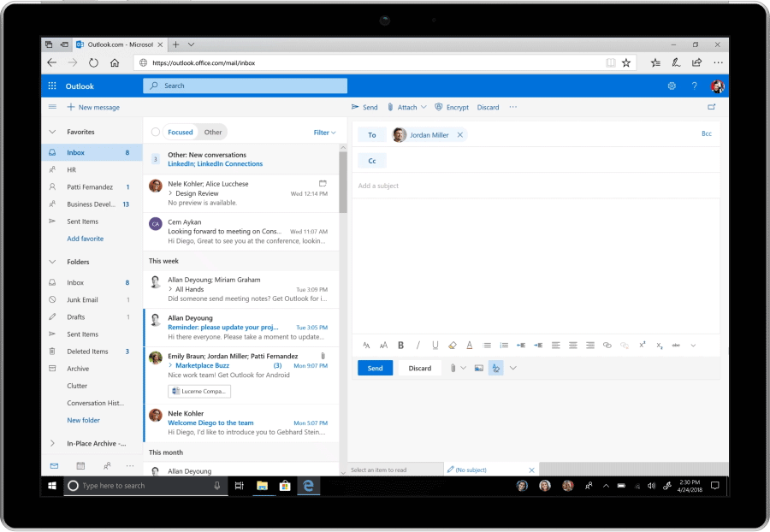Image resolution: width=770 pixels, height=532 pixels.
Task: Open the help question mark icon
Action: (x=695, y=86)
